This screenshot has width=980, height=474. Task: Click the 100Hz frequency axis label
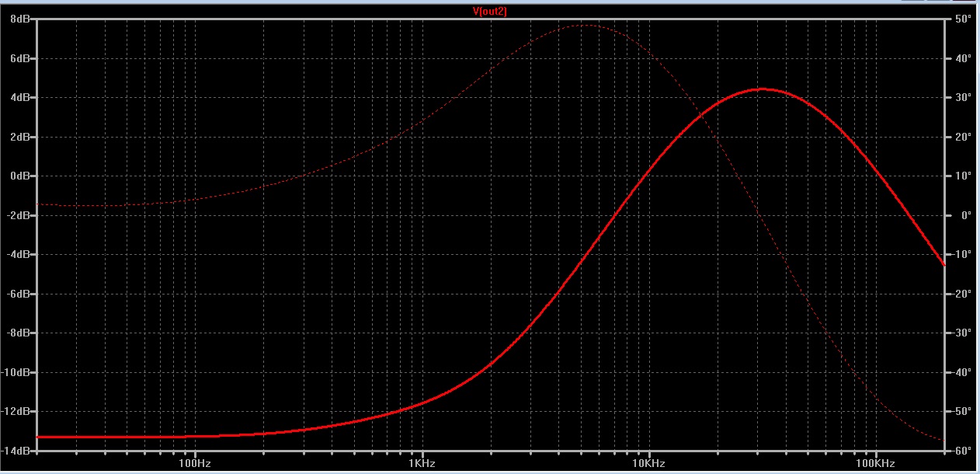(195, 464)
